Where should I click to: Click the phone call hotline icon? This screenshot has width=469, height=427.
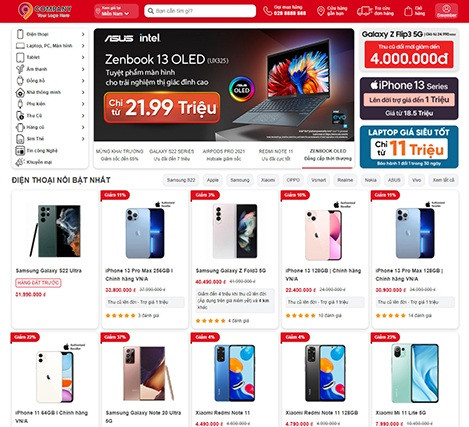(267, 11)
